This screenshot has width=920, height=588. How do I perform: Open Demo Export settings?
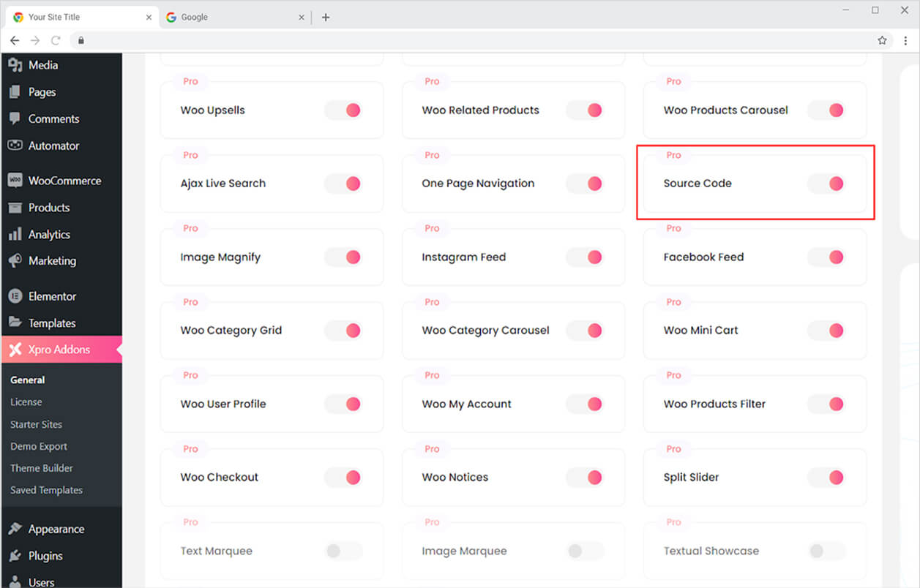[37, 446]
